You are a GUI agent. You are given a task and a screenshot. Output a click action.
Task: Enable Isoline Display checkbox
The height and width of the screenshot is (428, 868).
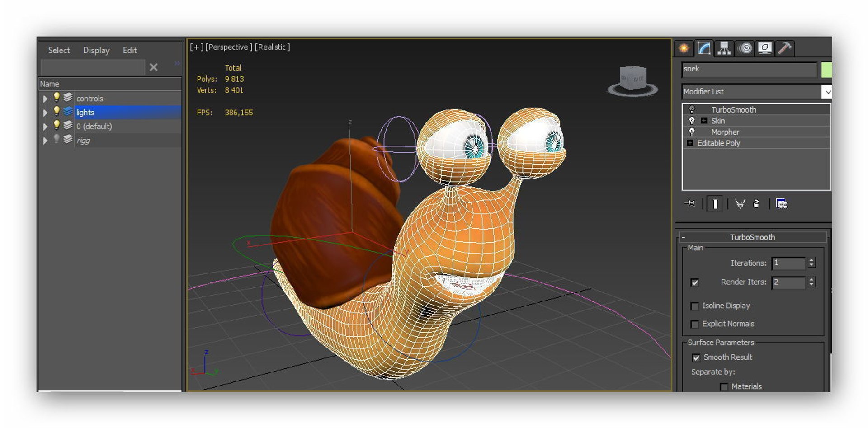coord(695,306)
